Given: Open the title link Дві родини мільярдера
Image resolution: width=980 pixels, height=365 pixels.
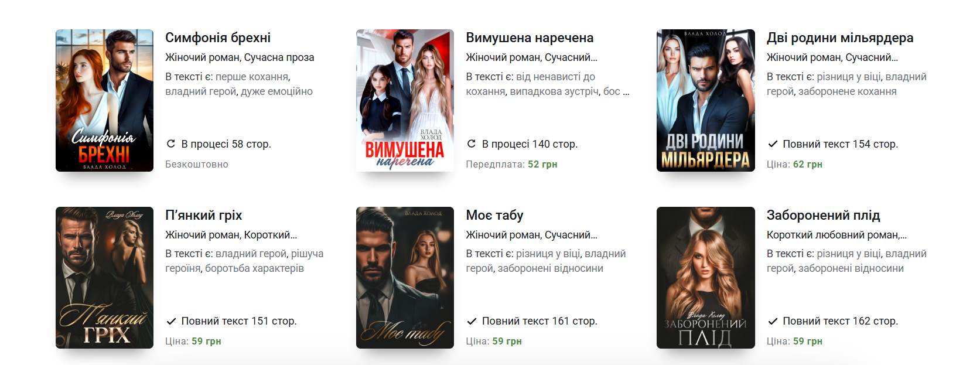Looking at the screenshot, I should 840,38.
